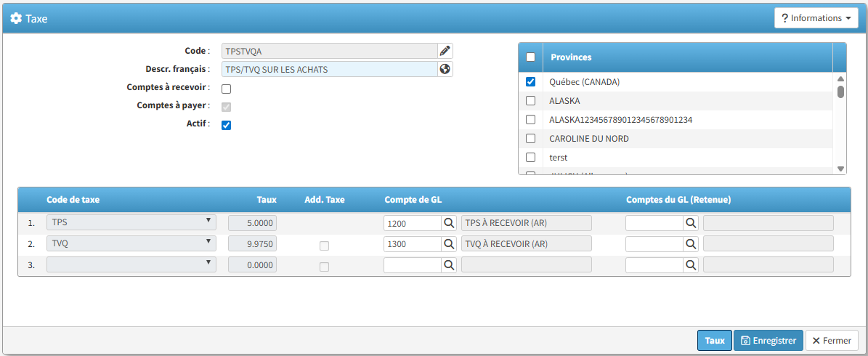Uncheck the Actif checkbox
This screenshot has width=868, height=356.
pyautogui.click(x=226, y=125)
